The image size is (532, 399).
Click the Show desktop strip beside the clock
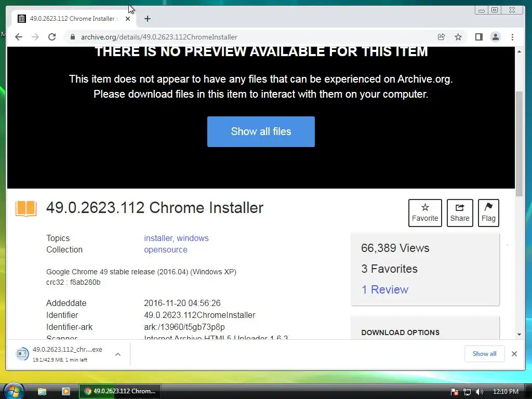click(x=528, y=391)
